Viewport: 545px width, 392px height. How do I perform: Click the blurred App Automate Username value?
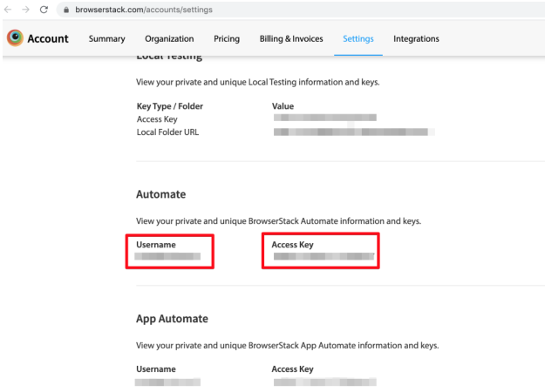coord(167,382)
